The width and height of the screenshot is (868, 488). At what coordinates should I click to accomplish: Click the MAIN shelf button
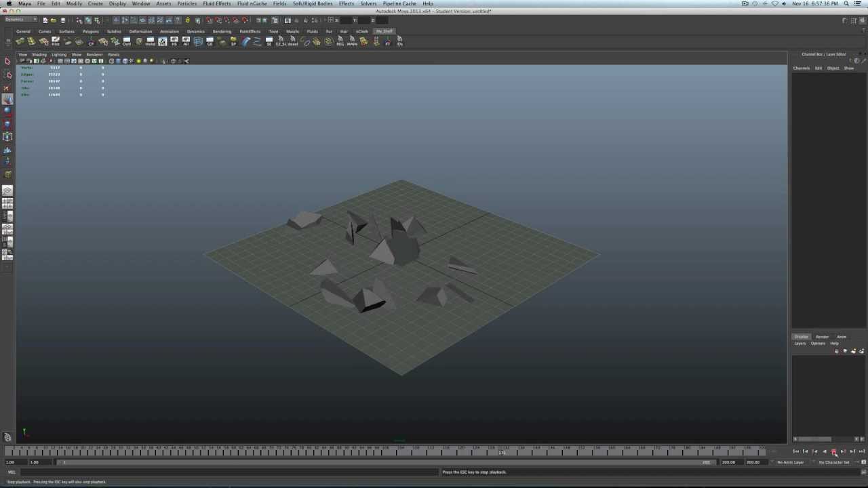click(x=352, y=41)
